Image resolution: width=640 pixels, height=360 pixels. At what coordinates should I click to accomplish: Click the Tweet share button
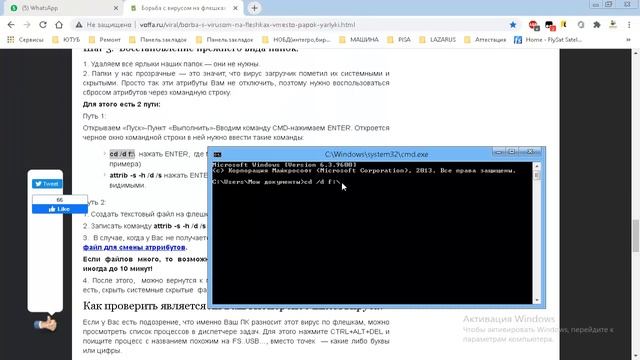[47, 184]
